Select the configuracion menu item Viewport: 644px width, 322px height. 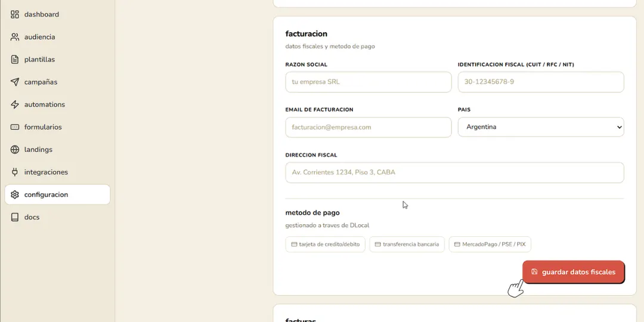pyautogui.click(x=57, y=194)
